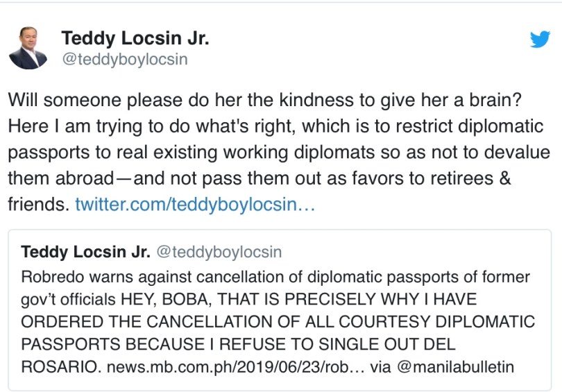Click the quoted line starting "Robredo warns against cancellation"
The height and width of the screenshot is (392, 562).
[x=139, y=278]
